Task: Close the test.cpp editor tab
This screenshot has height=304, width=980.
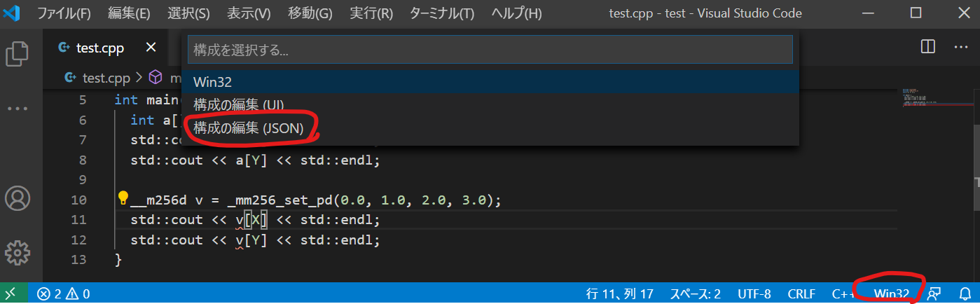Action: [151, 48]
